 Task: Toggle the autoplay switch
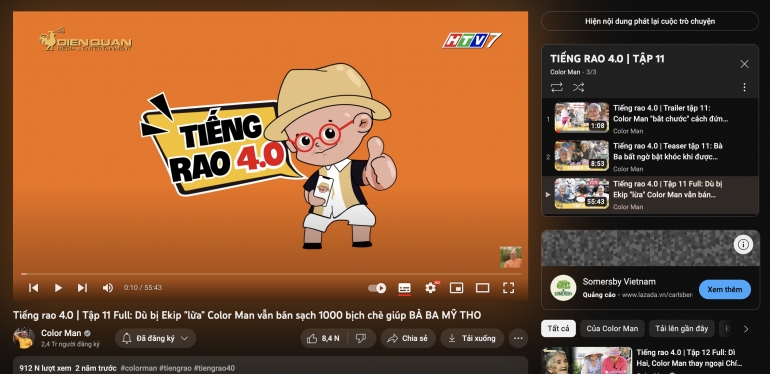(377, 288)
